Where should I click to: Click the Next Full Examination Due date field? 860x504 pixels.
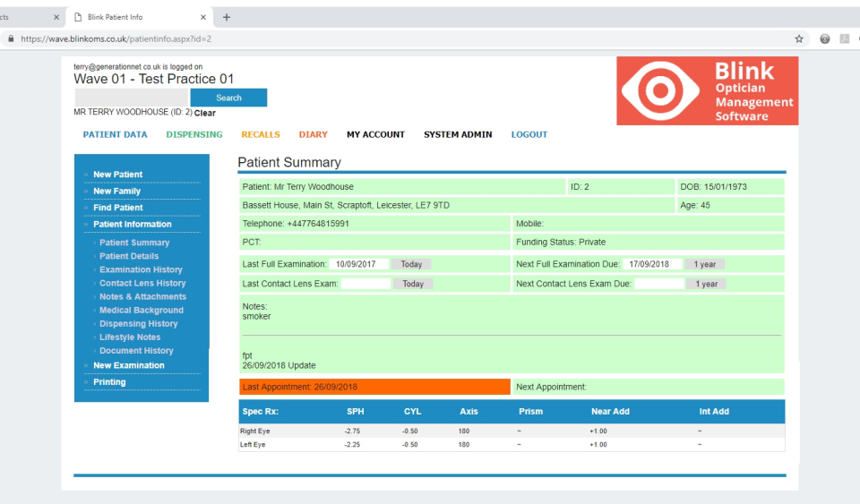pyautogui.click(x=652, y=264)
